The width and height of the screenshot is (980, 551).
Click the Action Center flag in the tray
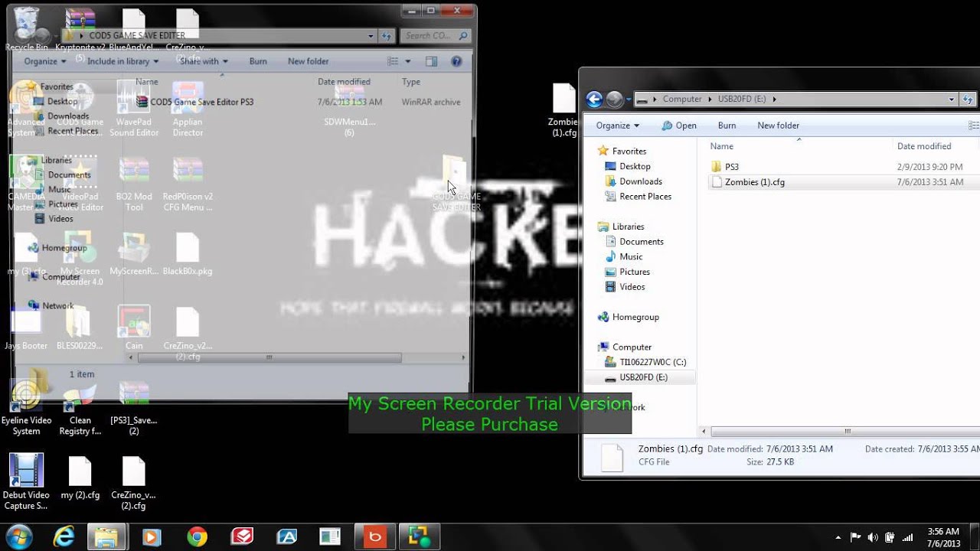click(x=856, y=537)
